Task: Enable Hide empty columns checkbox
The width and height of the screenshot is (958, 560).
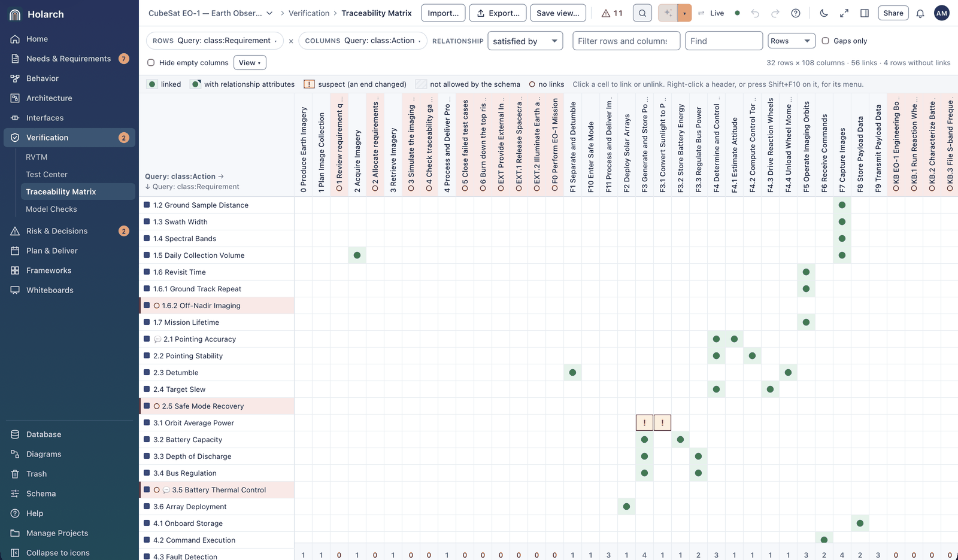Action: [151, 62]
